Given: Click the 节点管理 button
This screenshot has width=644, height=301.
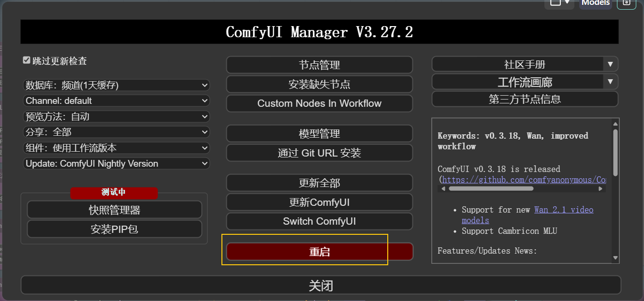Looking at the screenshot, I should point(320,65).
